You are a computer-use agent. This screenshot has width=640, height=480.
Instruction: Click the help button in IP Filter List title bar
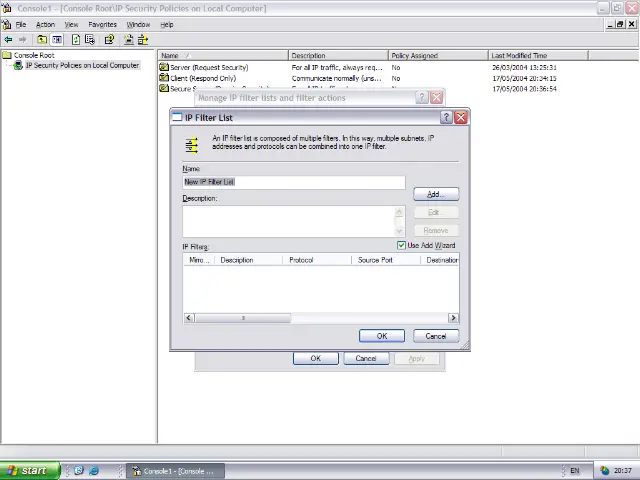pos(446,118)
